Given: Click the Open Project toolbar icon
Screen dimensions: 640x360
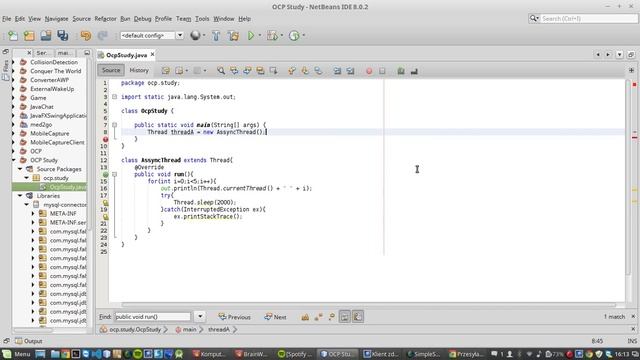Looking at the screenshot, I should pyautogui.click(x=46, y=36).
